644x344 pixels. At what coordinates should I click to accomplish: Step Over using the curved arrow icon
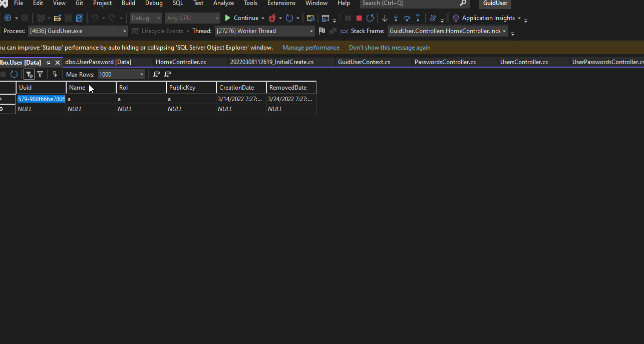click(407, 18)
